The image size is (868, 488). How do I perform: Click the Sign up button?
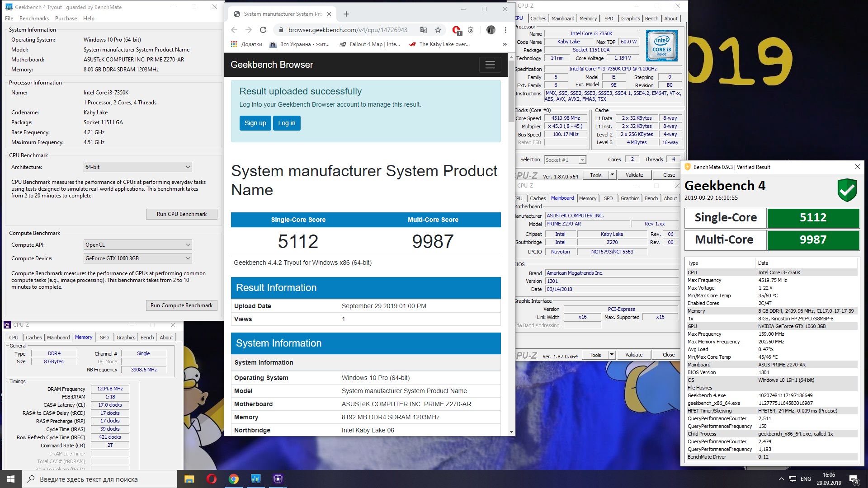click(255, 123)
